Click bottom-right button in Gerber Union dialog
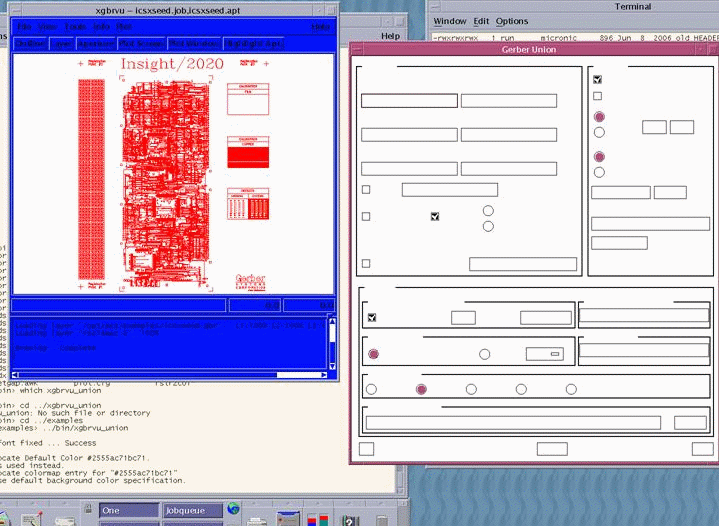The image size is (719, 526). [x=702, y=449]
